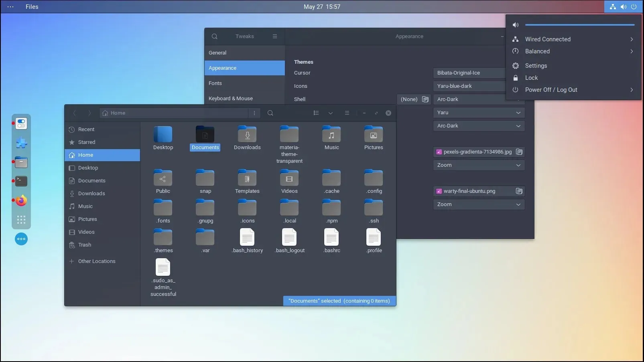Open the search in Files window
This screenshot has width=644, height=362.
(x=270, y=113)
